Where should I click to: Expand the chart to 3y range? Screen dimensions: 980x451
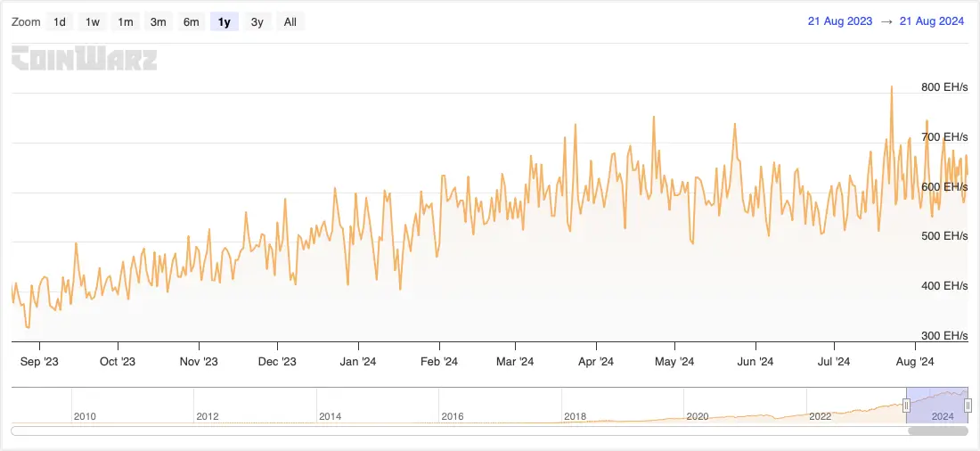point(257,21)
